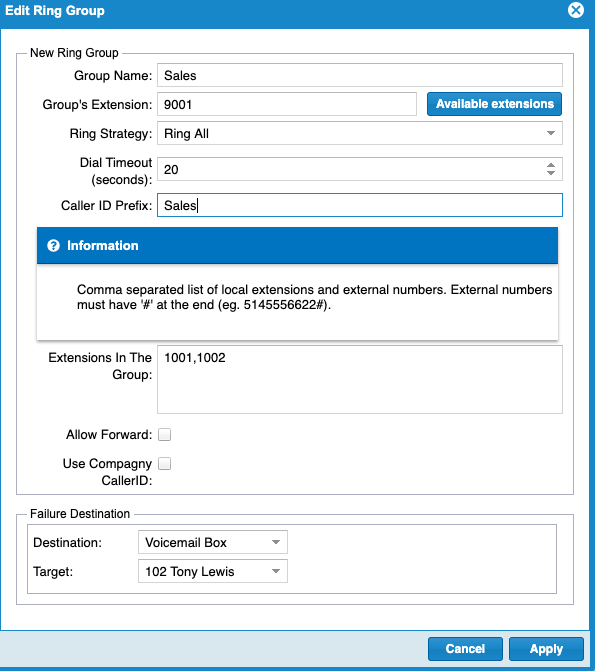Click the Ring Strategy dropdown arrow icon
The height and width of the screenshot is (671, 595).
tap(551, 133)
